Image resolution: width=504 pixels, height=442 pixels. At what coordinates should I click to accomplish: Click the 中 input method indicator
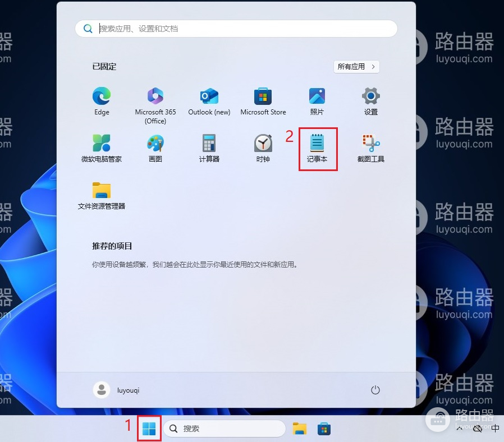click(x=495, y=428)
